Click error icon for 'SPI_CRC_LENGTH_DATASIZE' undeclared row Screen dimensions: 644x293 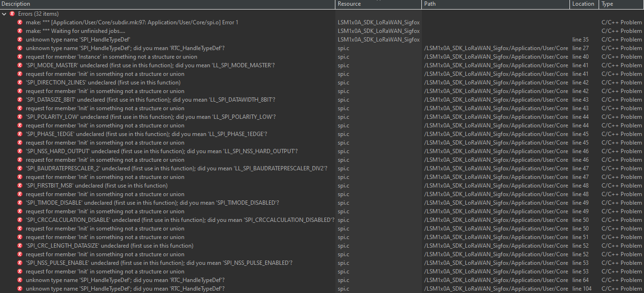click(x=20, y=246)
